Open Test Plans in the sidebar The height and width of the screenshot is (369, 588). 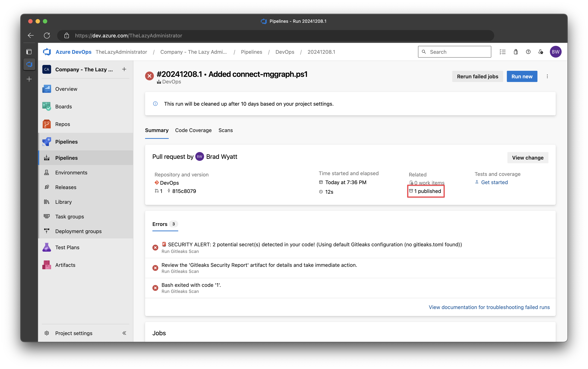point(86,247)
